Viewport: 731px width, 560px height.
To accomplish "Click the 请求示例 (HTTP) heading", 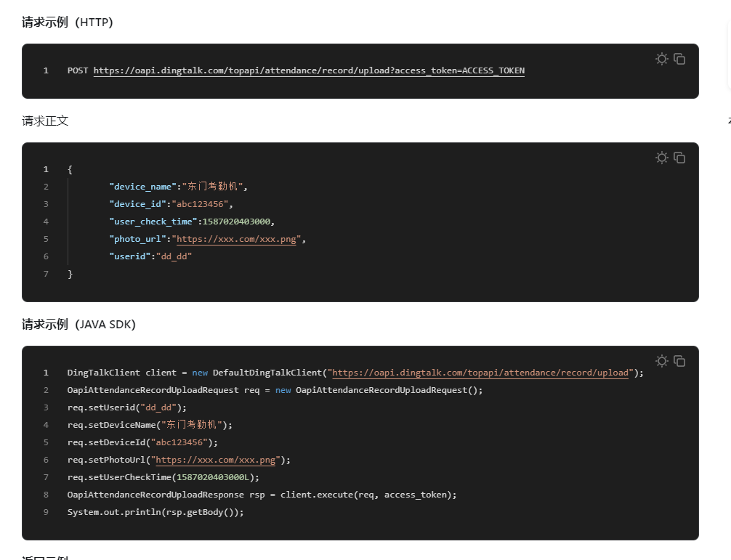I will point(67,22).
